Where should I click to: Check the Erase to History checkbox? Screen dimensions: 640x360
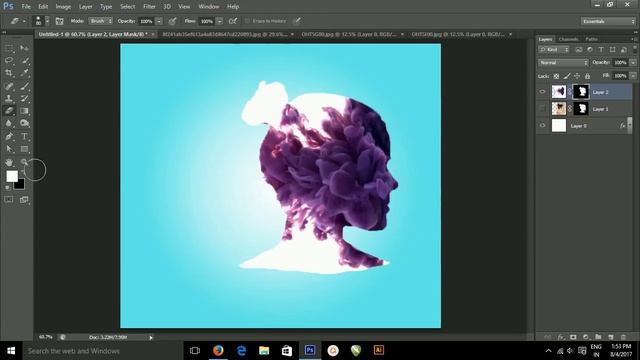(247, 21)
